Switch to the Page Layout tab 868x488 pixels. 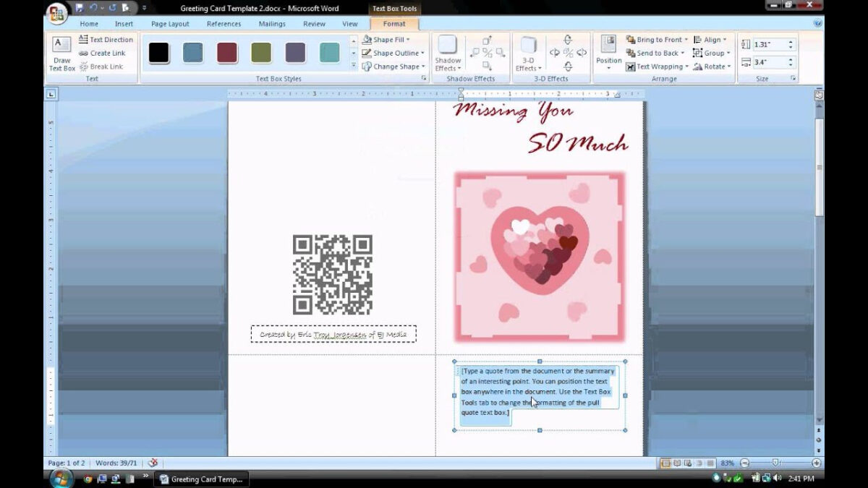170,24
